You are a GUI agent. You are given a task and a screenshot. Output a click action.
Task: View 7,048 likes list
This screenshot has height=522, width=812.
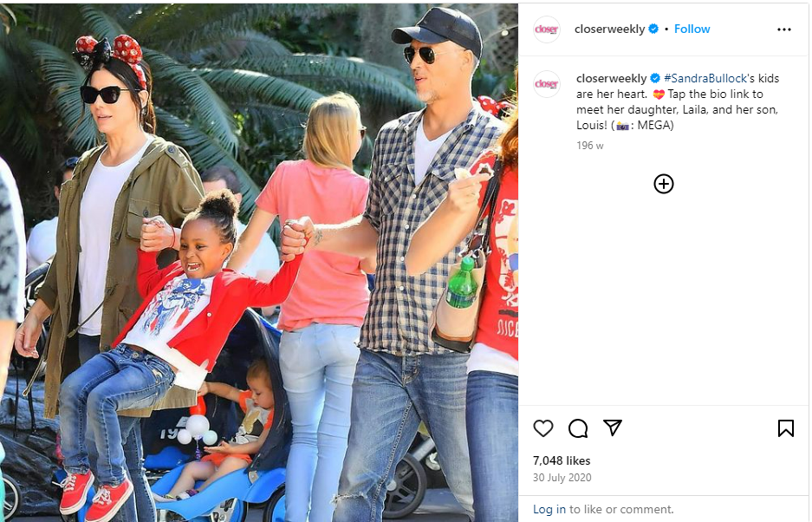click(562, 460)
